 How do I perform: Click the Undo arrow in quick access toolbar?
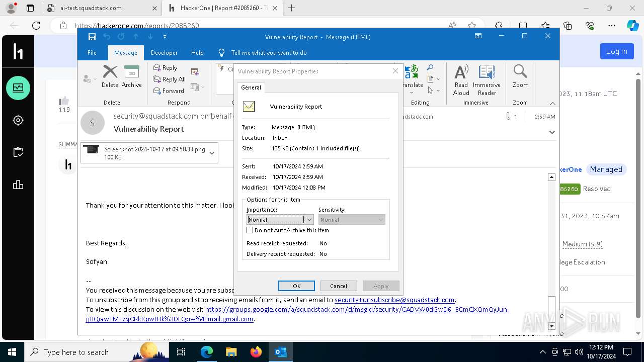107,37
